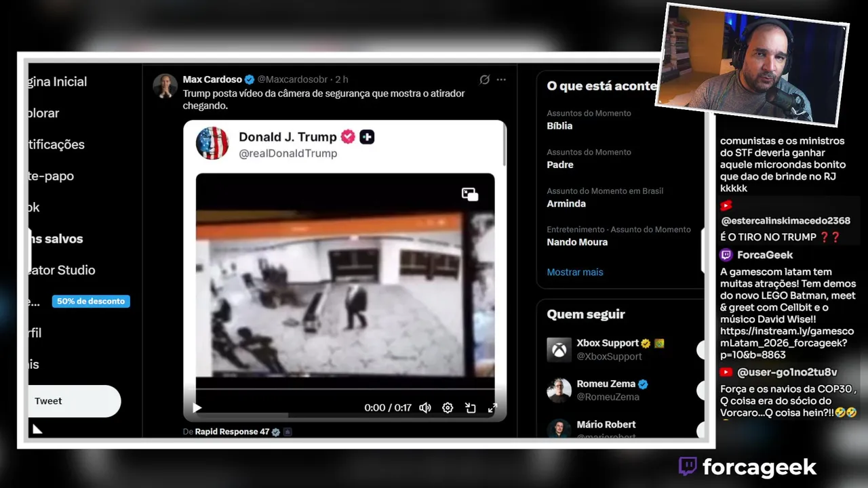Click ForcaGeek chat username
This screenshot has height=488, width=868.
765,255
